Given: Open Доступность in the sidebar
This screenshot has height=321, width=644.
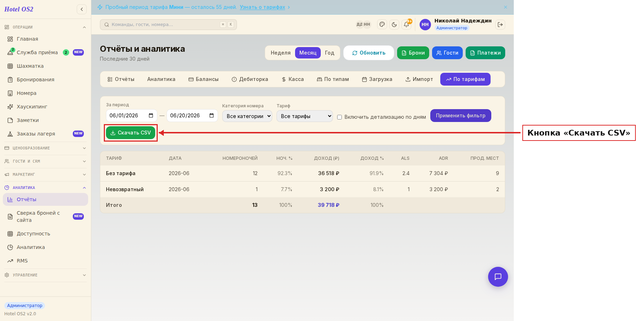Looking at the screenshot, I should [x=45, y=234].
